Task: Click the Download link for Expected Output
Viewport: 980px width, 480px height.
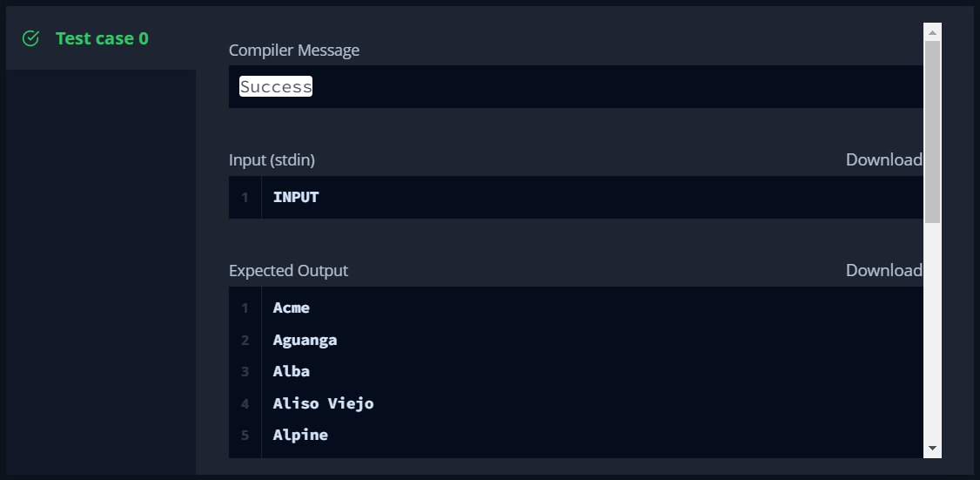Action: 883,270
